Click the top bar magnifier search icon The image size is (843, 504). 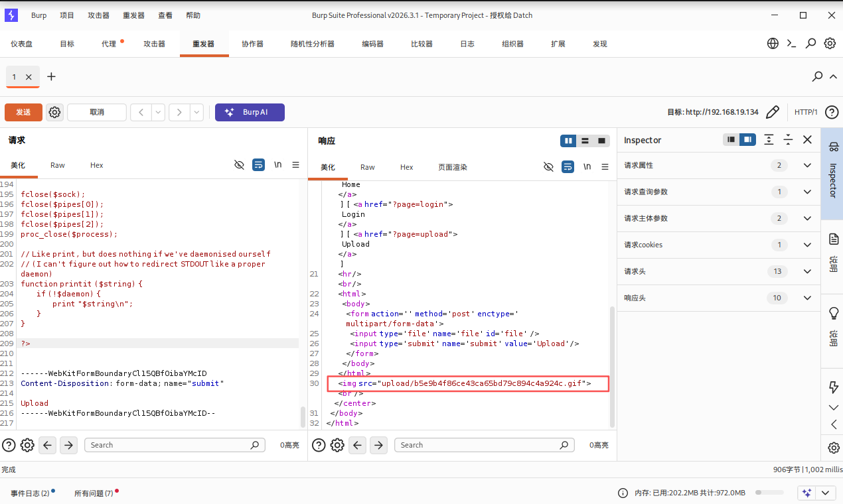pyautogui.click(x=810, y=44)
